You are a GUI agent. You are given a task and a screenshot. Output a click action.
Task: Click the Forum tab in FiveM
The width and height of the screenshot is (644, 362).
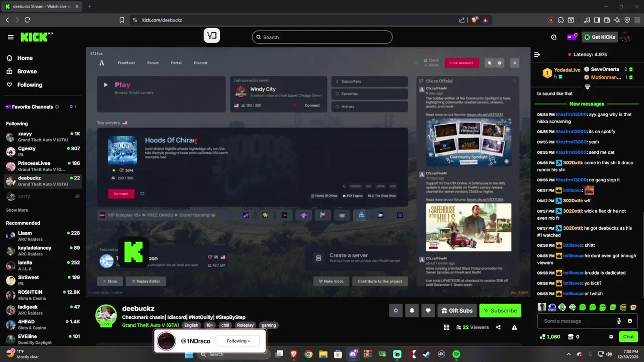click(x=153, y=63)
